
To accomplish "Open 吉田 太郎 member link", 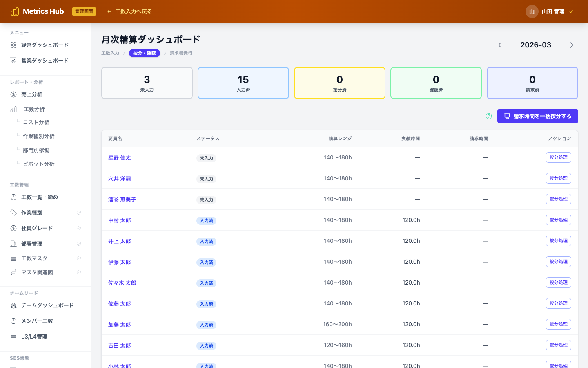I will coord(120,346).
